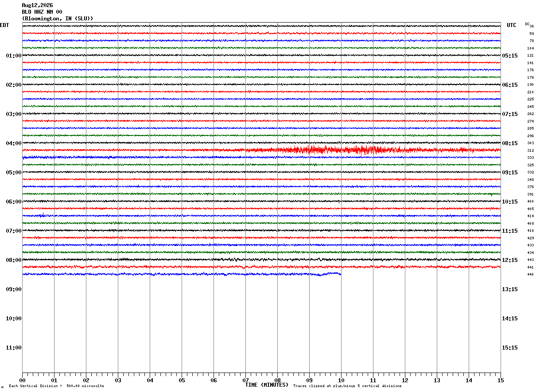Click the DC offset value "400"
536x392 pixels.
click(x=531, y=201)
